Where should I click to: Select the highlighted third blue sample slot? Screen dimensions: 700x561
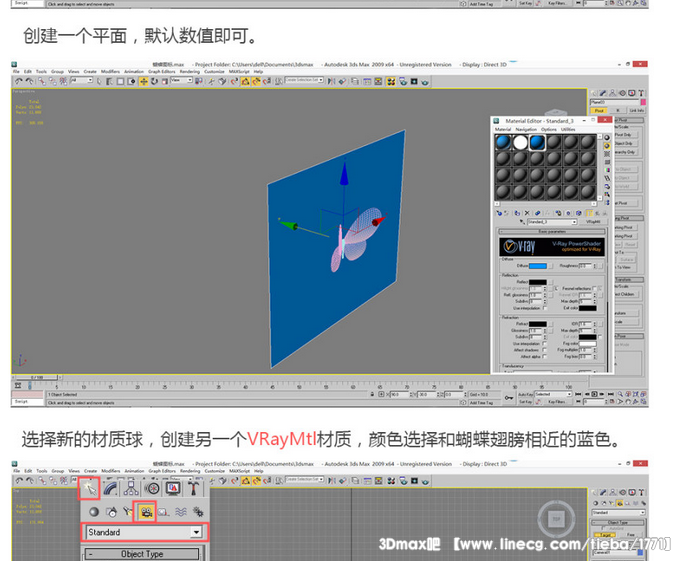[537, 142]
